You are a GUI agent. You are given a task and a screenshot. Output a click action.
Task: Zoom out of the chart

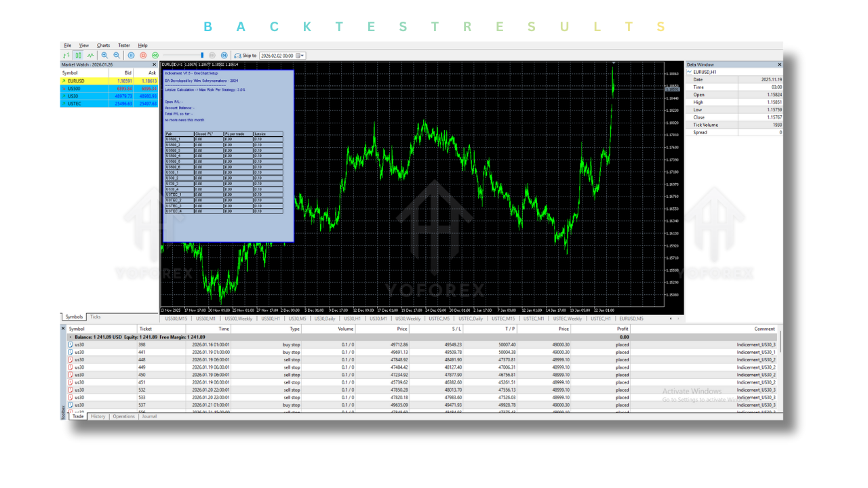(x=117, y=55)
